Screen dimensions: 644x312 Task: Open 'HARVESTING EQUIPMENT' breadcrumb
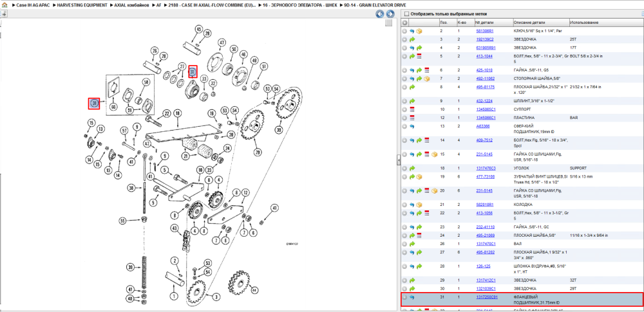(82, 6)
